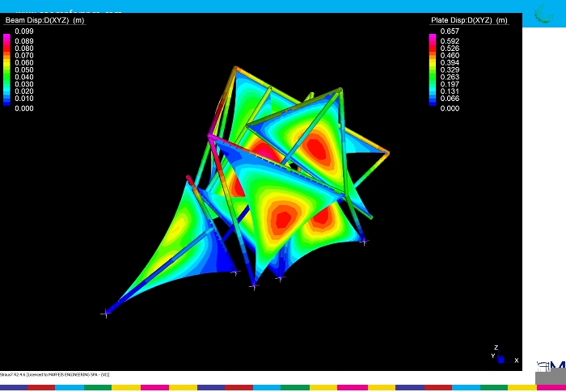The image size is (566, 392).
Task: Select the XYZ axis triad icon
Action: click(501, 356)
